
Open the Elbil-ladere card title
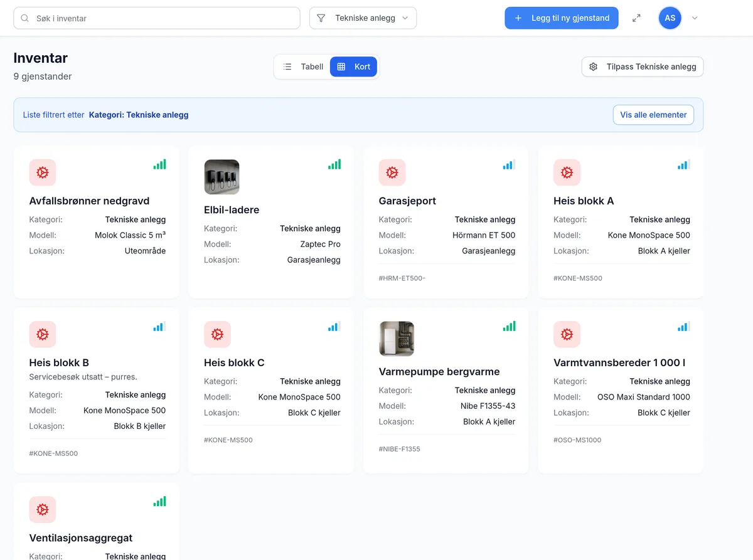[232, 209]
